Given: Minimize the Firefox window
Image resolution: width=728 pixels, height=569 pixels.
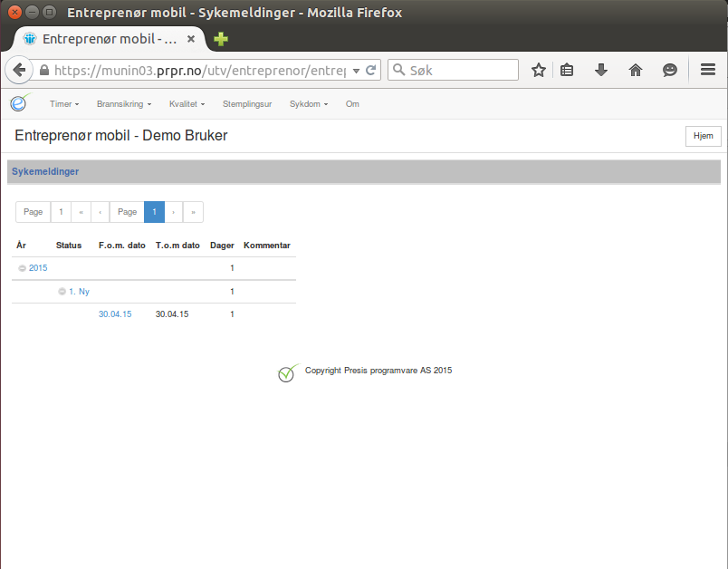Looking at the screenshot, I should tap(32, 12).
